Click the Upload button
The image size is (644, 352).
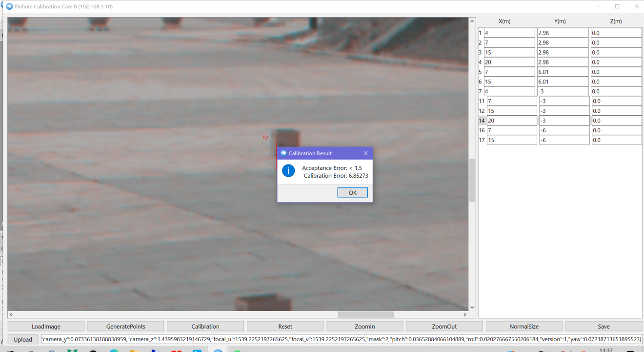tap(23, 339)
